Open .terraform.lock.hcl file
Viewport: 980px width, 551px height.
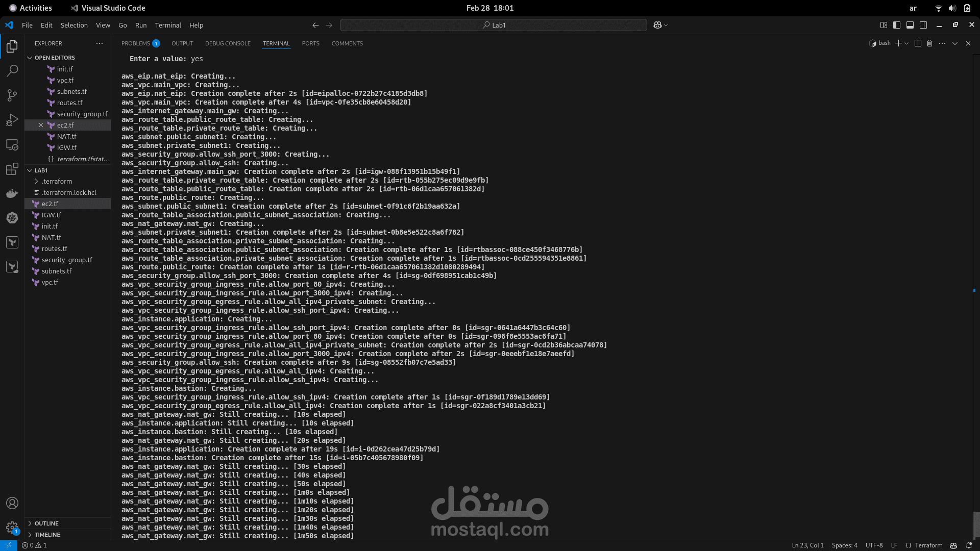pyautogui.click(x=69, y=193)
